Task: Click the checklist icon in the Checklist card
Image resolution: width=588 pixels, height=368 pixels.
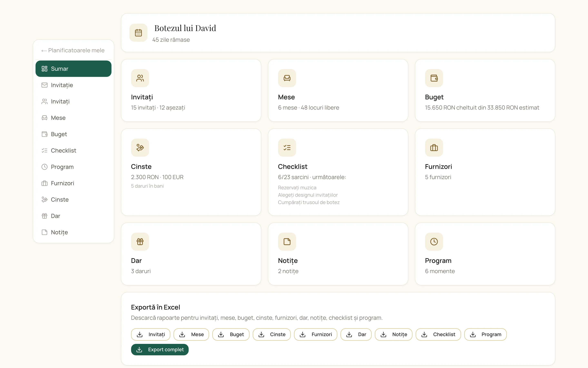Action: pos(287,147)
